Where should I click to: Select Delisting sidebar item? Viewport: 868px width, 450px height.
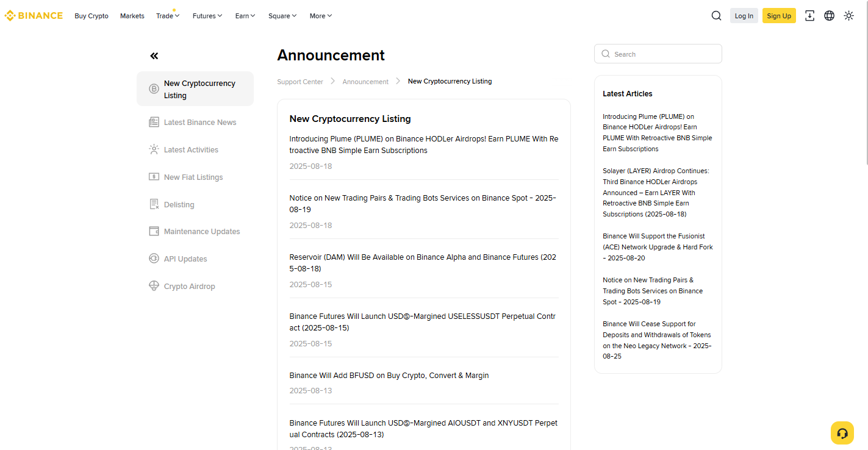coord(195,204)
